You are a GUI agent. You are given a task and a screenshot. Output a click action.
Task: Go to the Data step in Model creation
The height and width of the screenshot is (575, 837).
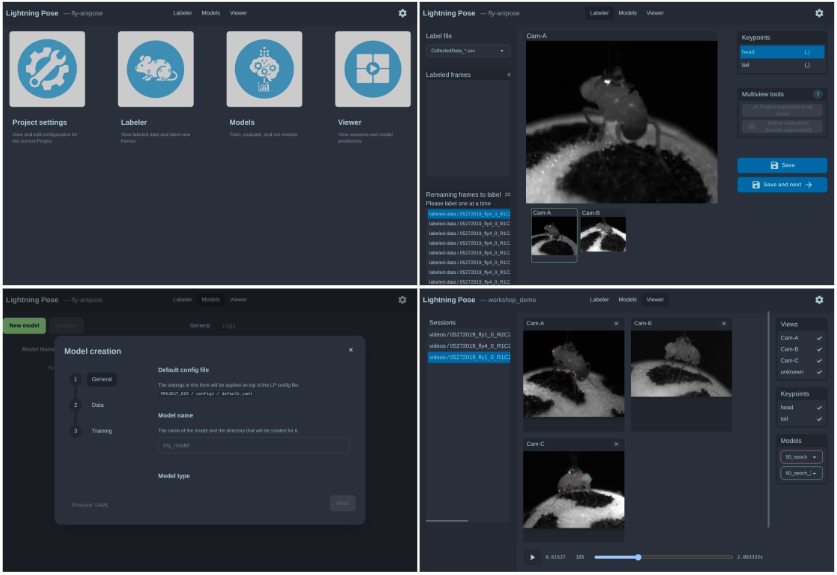coord(97,405)
